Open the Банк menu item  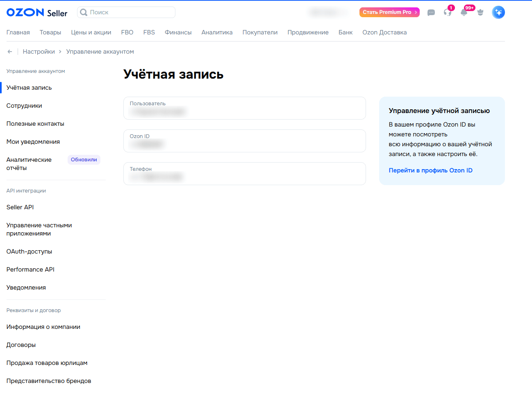click(346, 32)
